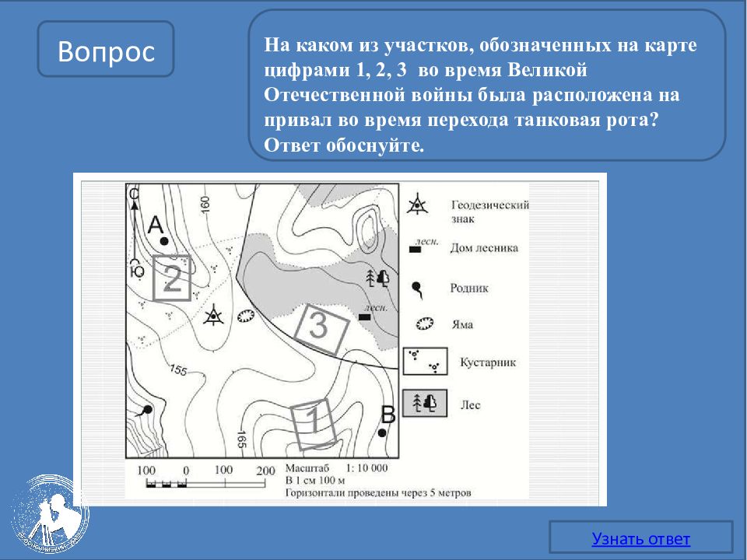
Task: Click the '160' contour label
Action: (205, 205)
